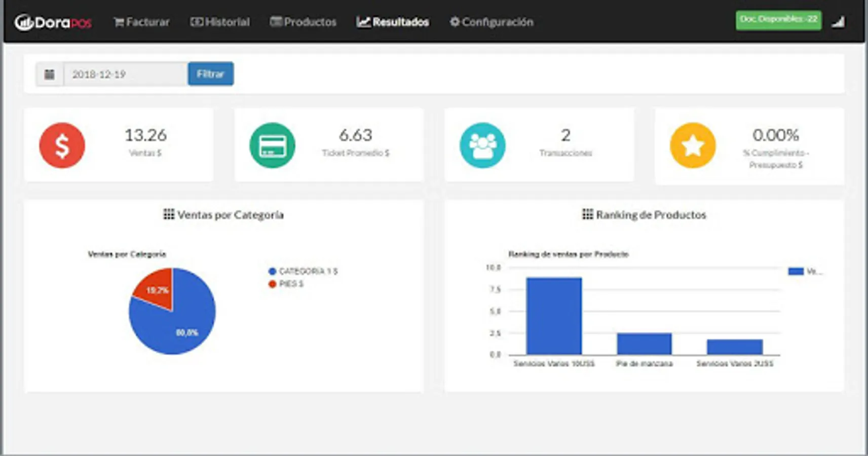The height and width of the screenshot is (456, 868).
Task: Click the DoraPOS logo
Action: coord(53,22)
